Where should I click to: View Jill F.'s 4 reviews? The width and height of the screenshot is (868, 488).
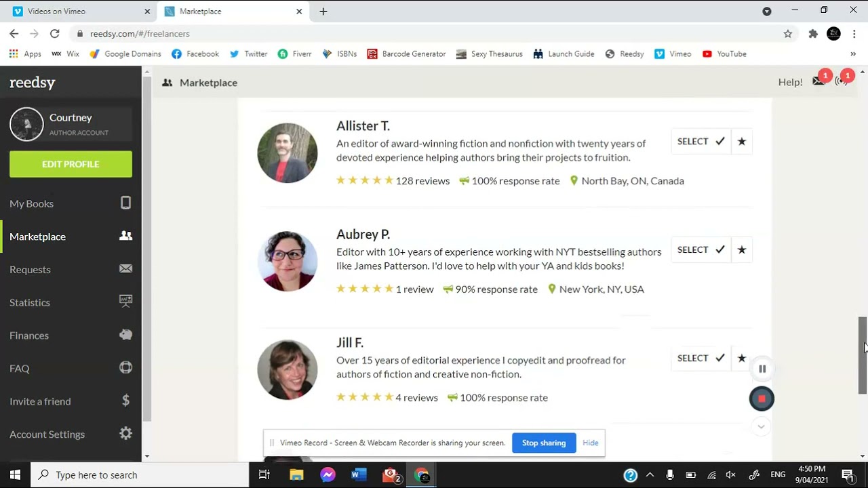[x=416, y=398]
